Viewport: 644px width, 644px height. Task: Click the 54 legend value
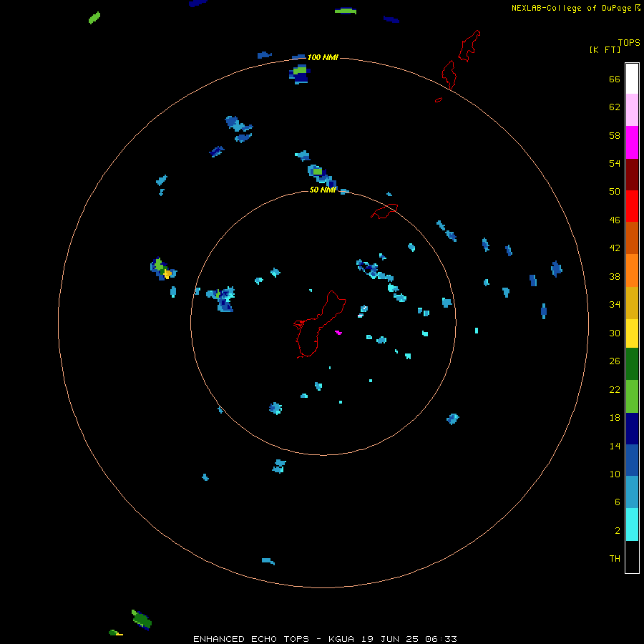(x=615, y=163)
